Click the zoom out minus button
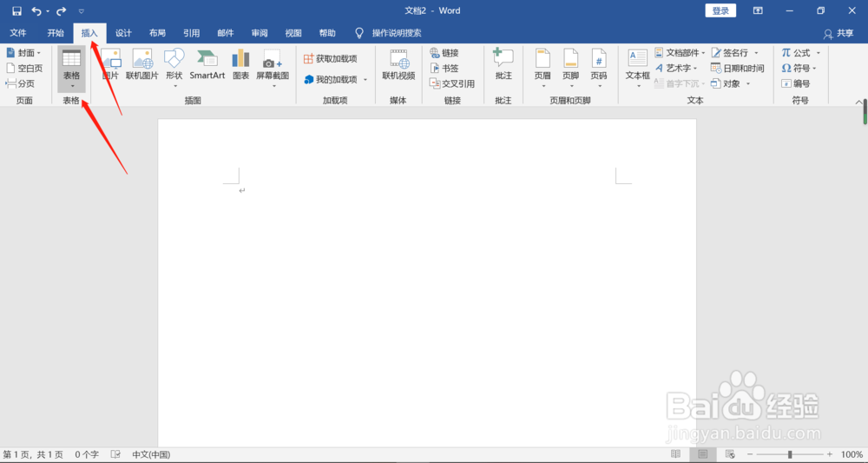Image resolution: width=868 pixels, height=463 pixels. (751, 454)
